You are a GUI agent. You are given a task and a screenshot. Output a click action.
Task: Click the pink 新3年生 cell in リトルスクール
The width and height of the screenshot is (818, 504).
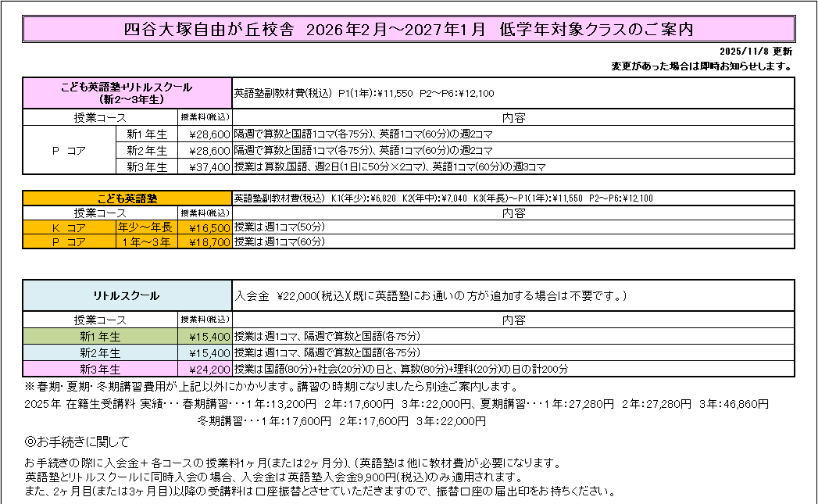(x=100, y=369)
